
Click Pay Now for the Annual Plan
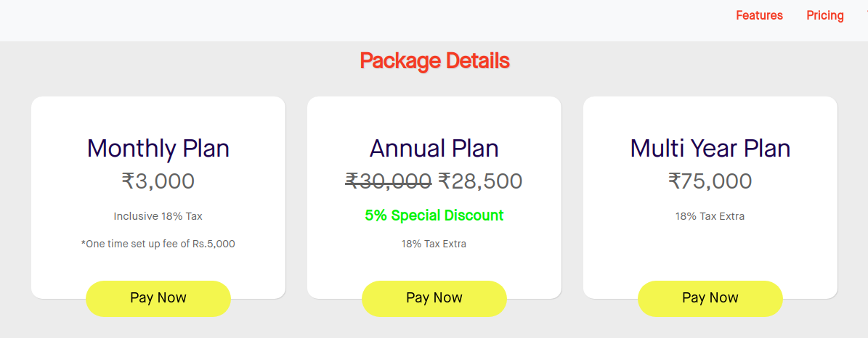point(434,298)
